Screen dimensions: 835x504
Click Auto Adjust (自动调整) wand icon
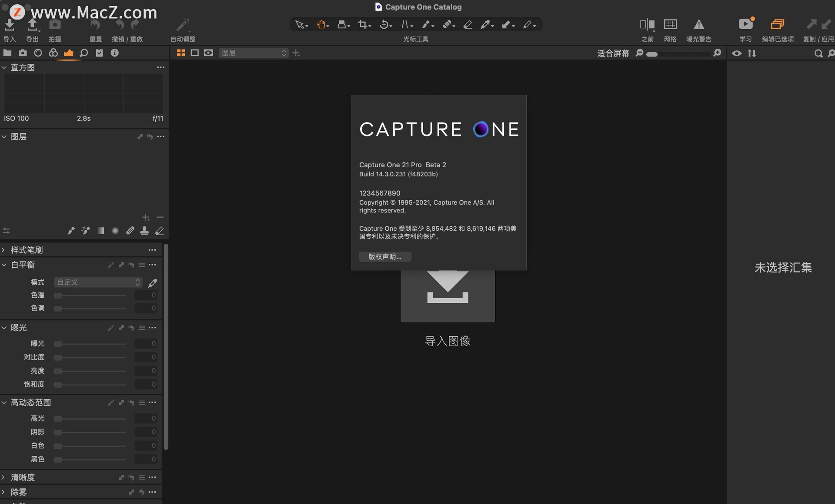183,25
